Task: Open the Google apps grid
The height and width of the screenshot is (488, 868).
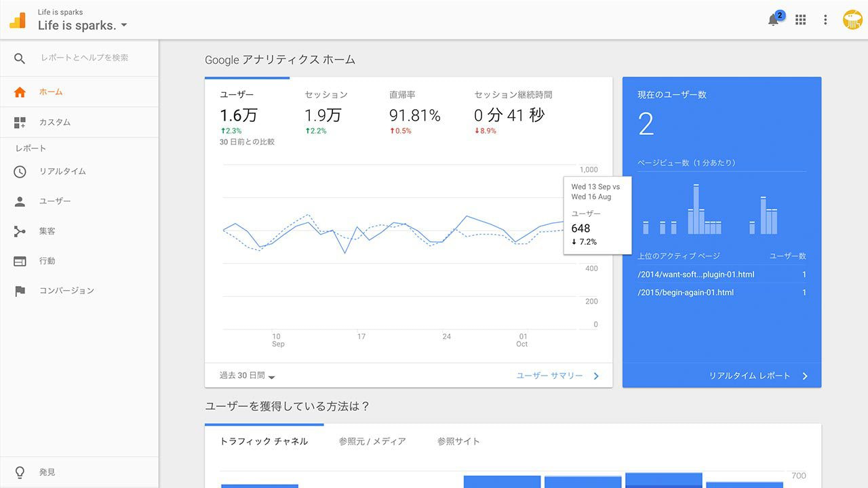Action: 801,20
